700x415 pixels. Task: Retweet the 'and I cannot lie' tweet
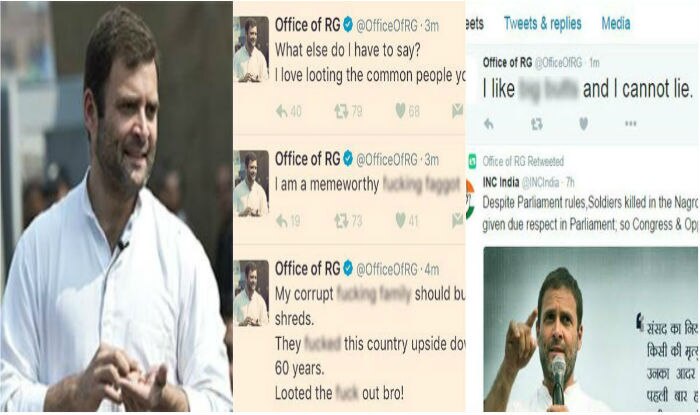(x=537, y=124)
